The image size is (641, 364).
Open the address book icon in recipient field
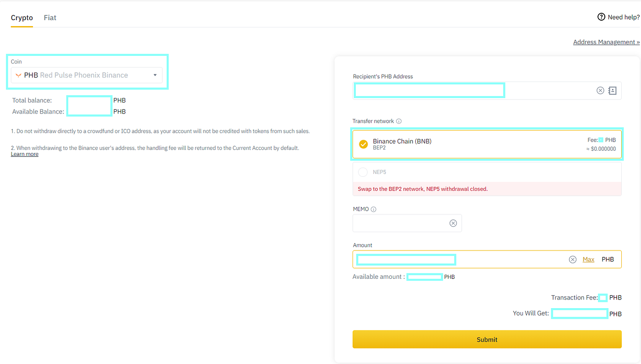612,91
